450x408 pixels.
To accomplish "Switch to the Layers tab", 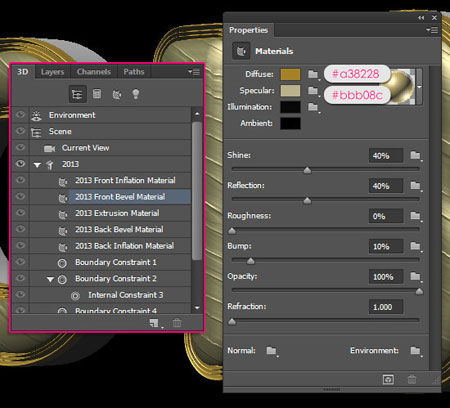I will [x=52, y=72].
